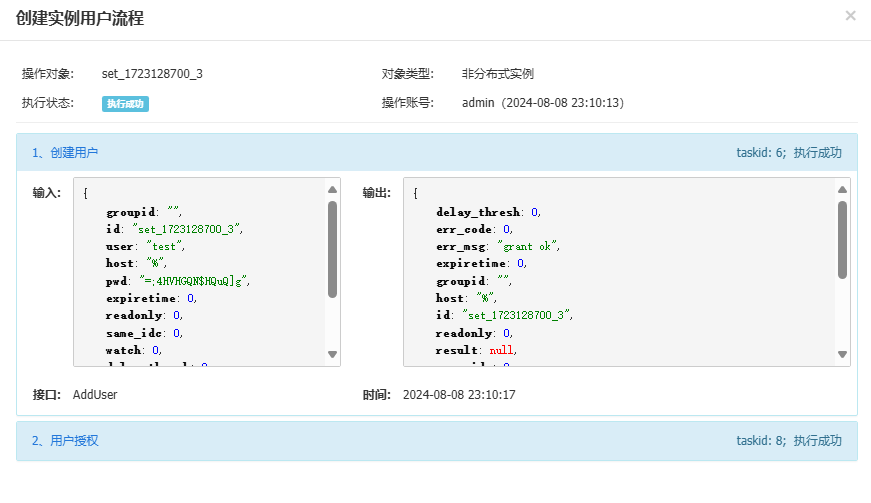This screenshot has height=503, width=871.
Task: Click the user "test" line in input
Action: tap(146, 246)
